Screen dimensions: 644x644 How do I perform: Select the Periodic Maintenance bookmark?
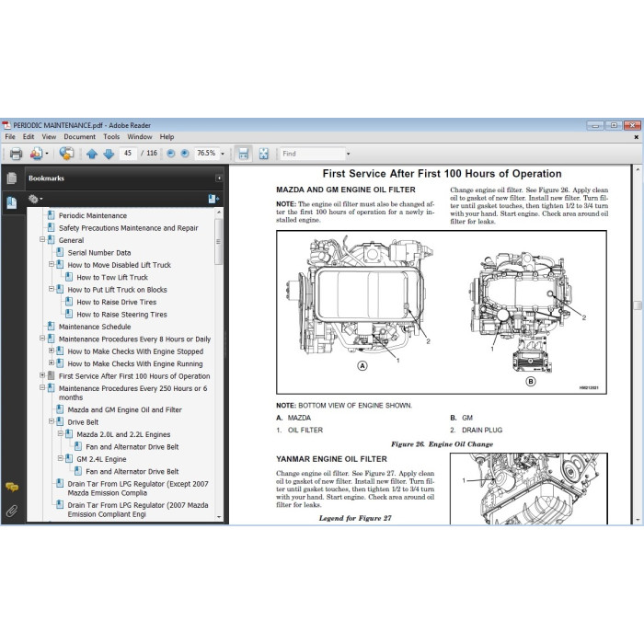(x=93, y=215)
